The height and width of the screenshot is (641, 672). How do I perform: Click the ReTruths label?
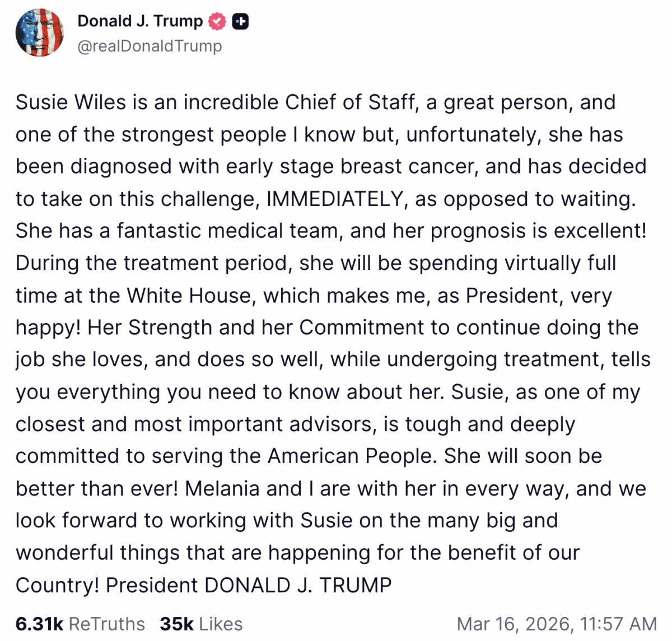106,624
